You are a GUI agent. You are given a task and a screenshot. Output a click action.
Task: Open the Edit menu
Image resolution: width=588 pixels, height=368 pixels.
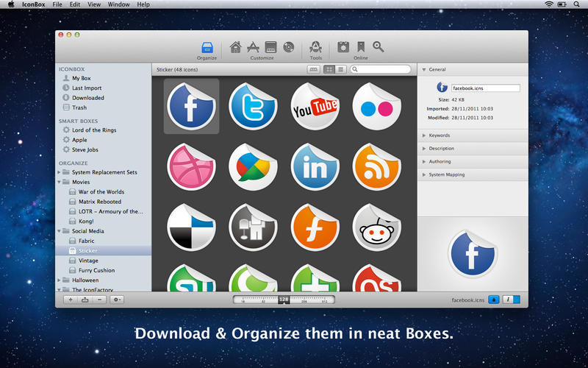[x=75, y=5]
